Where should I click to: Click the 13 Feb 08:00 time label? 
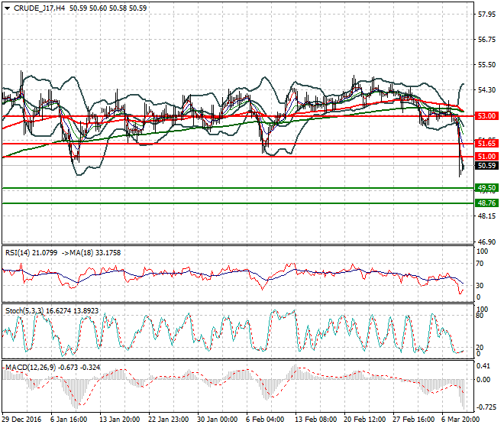pos(315,420)
